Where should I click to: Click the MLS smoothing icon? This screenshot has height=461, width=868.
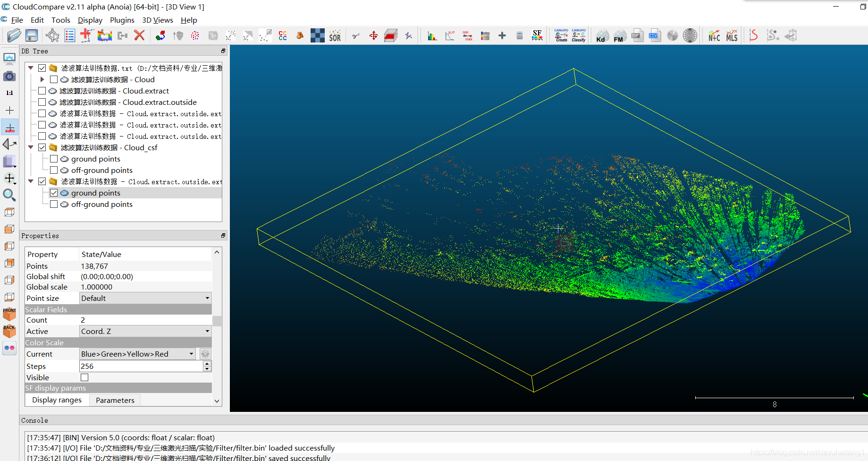click(x=732, y=35)
